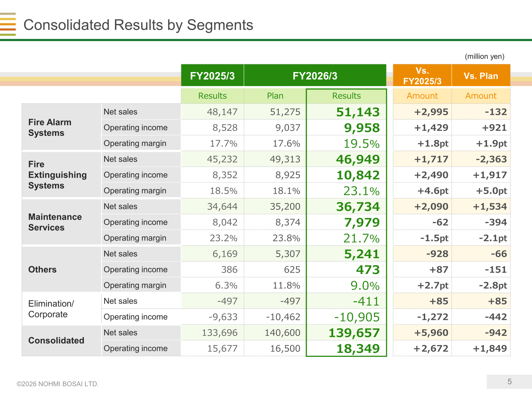Click the ©2026 NOHMI BOSAI LTD. footer
This screenshot has height=399, width=532.
[58, 384]
